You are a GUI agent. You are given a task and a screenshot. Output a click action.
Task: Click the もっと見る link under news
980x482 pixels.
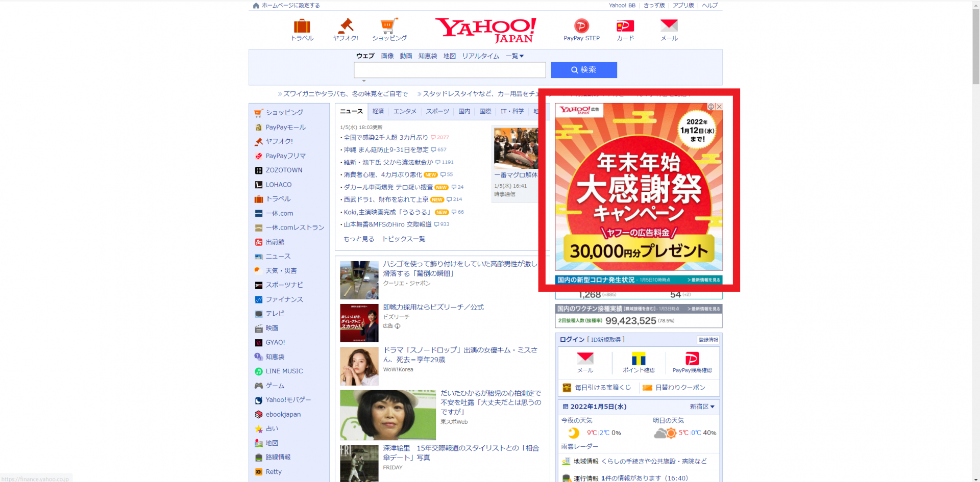[359, 239]
